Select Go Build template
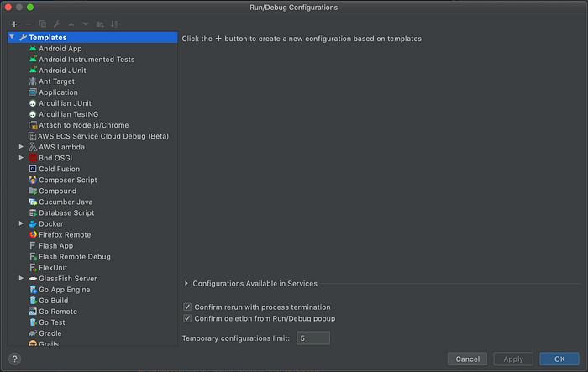The image size is (588, 372). [54, 301]
